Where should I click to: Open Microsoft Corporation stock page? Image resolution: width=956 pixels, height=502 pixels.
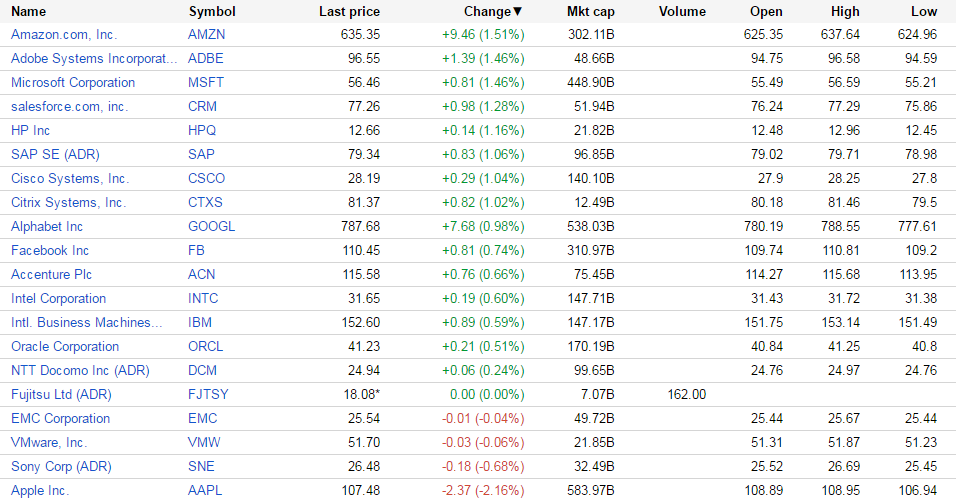[73, 83]
